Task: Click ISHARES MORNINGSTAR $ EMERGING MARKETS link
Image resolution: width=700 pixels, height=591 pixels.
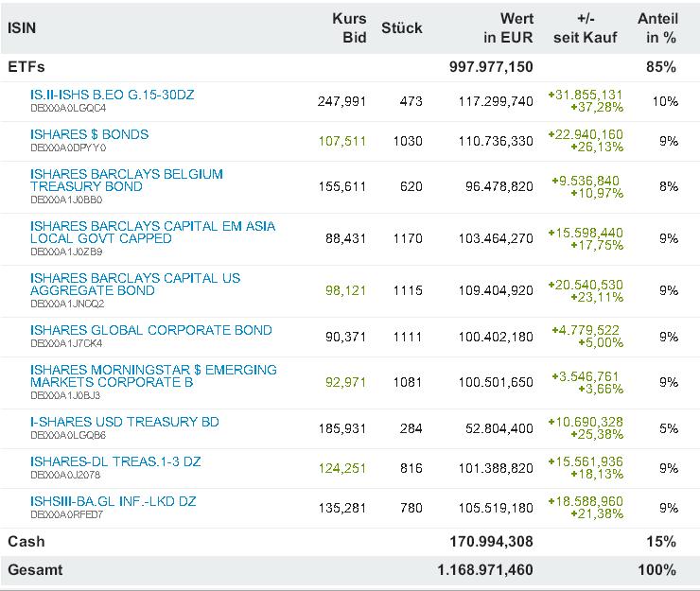Action: [x=153, y=375]
